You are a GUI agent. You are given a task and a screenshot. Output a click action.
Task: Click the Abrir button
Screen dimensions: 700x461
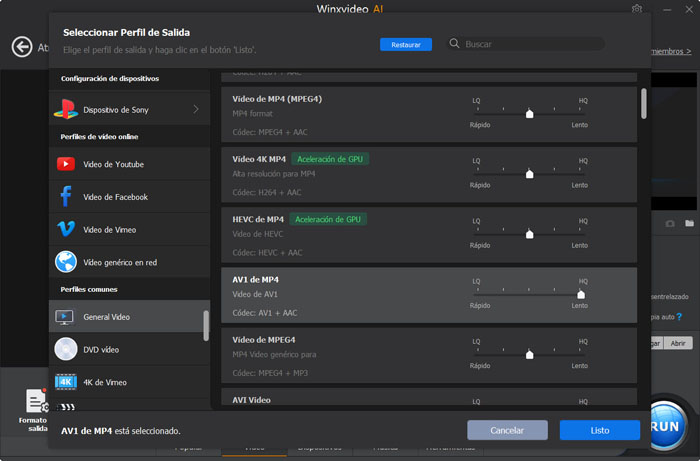point(678,343)
